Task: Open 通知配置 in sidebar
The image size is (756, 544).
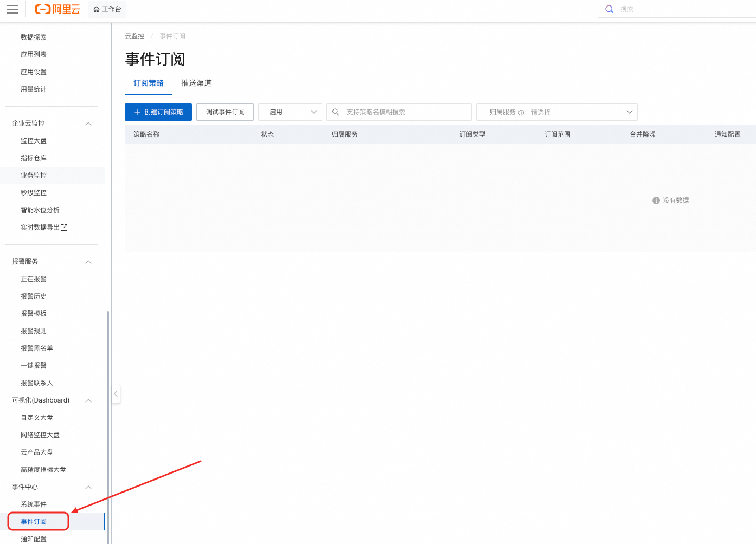Action: coord(34,539)
